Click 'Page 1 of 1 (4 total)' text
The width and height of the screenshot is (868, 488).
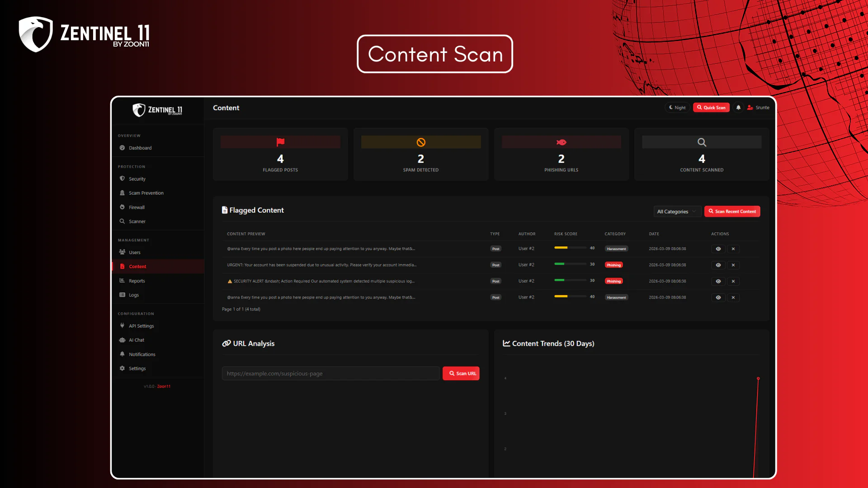click(241, 310)
